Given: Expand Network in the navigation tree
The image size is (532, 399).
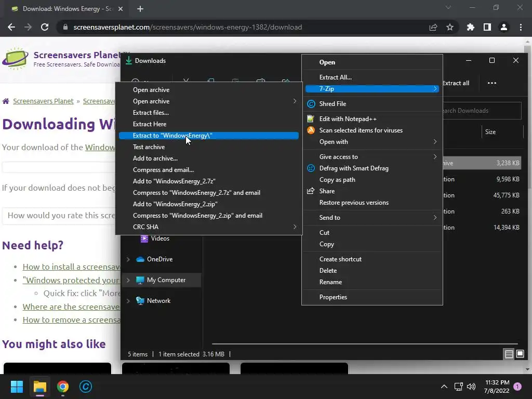Looking at the screenshot, I should click(x=128, y=301).
